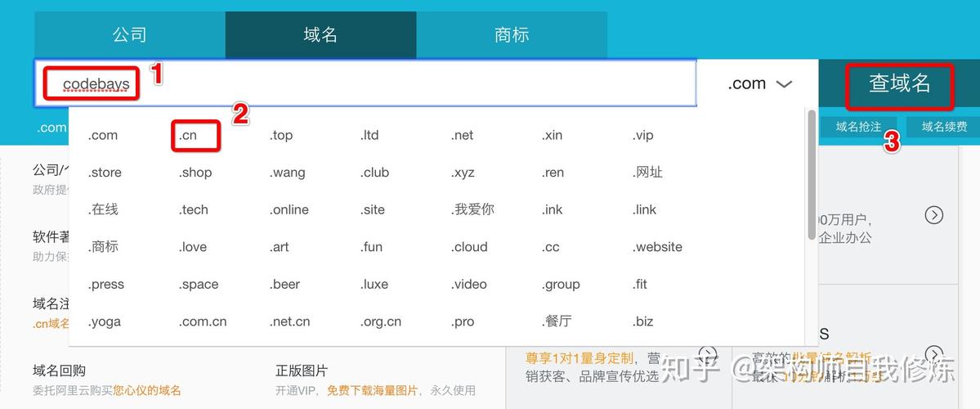Select the .pro suffix
The image size is (980, 409).
pyautogui.click(x=463, y=322)
